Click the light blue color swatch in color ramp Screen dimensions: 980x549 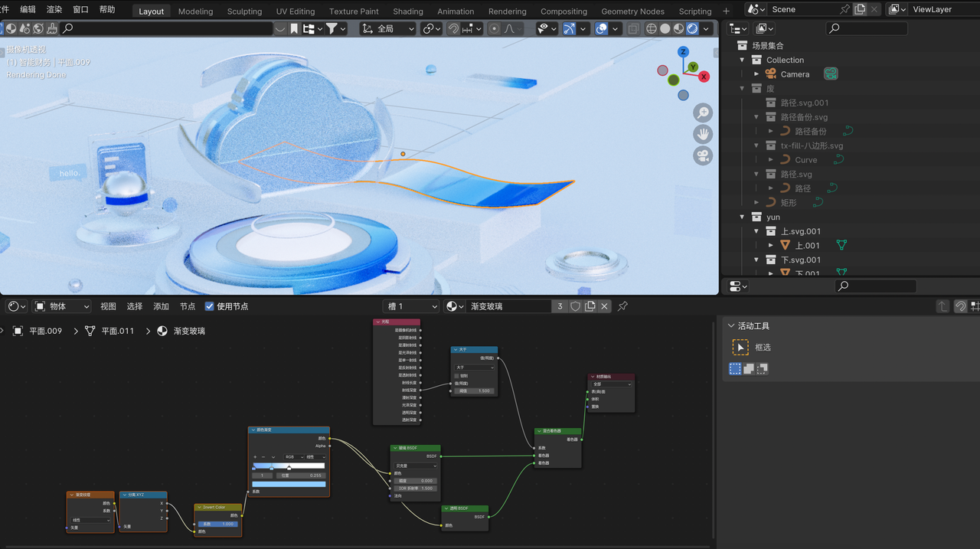coord(289,484)
